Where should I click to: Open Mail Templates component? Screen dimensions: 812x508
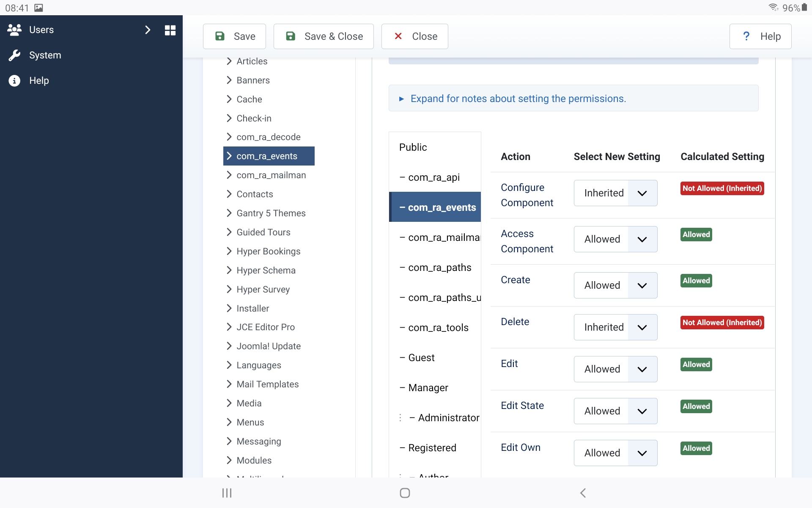coord(267,384)
